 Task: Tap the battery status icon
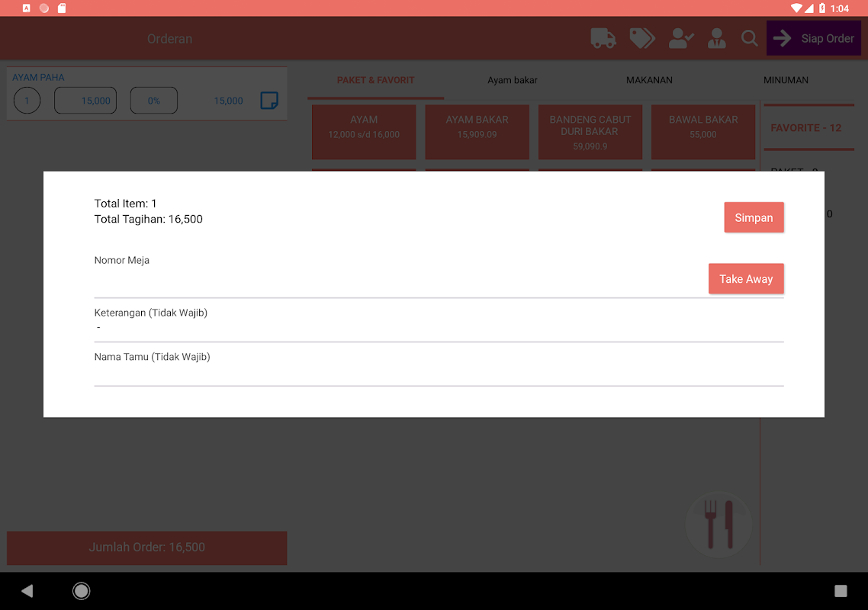tap(822, 8)
